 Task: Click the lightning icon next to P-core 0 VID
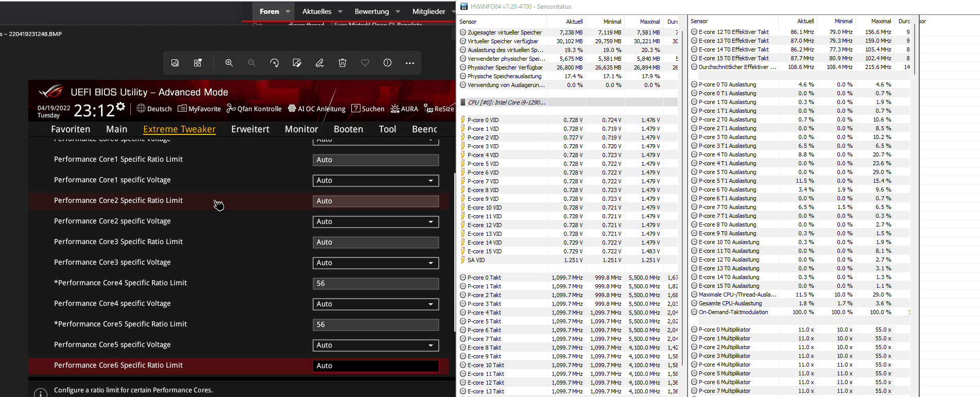point(463,120)
